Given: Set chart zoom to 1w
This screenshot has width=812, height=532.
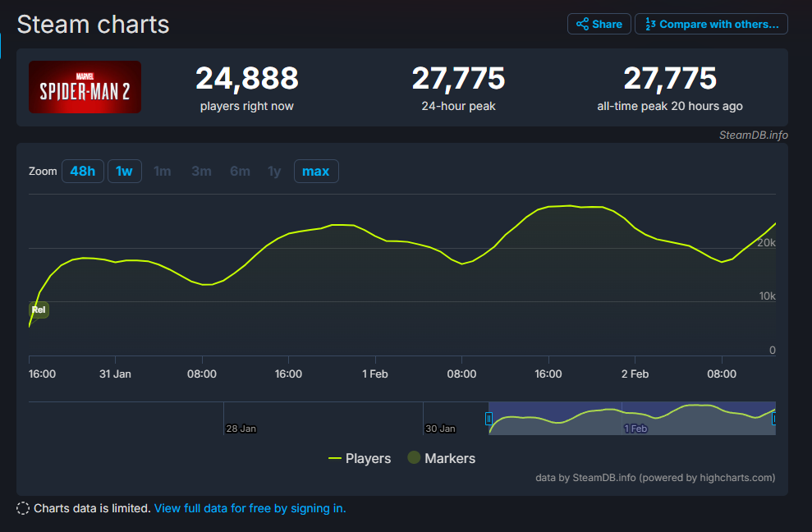Looking at the screenshot, I should (x=124, y=171).
